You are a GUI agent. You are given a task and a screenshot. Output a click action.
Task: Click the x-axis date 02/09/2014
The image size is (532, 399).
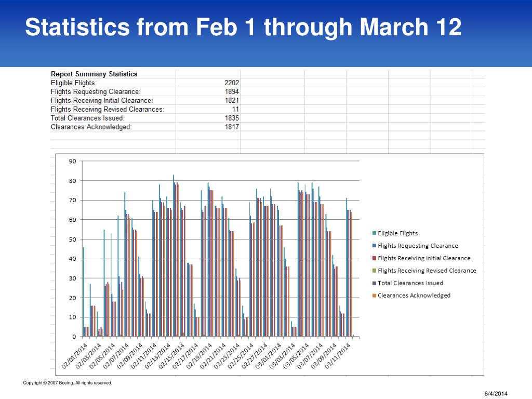[130, 356]
